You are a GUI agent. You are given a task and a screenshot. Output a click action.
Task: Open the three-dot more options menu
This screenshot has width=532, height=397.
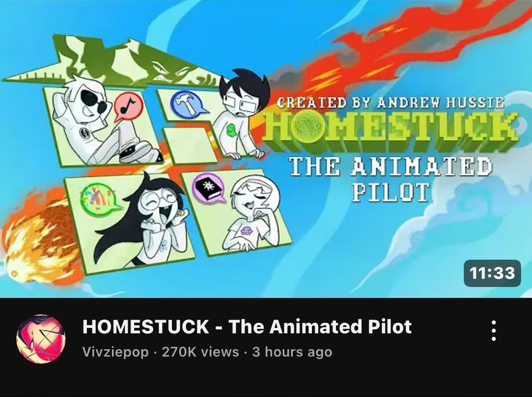click(x=494, y=331)
